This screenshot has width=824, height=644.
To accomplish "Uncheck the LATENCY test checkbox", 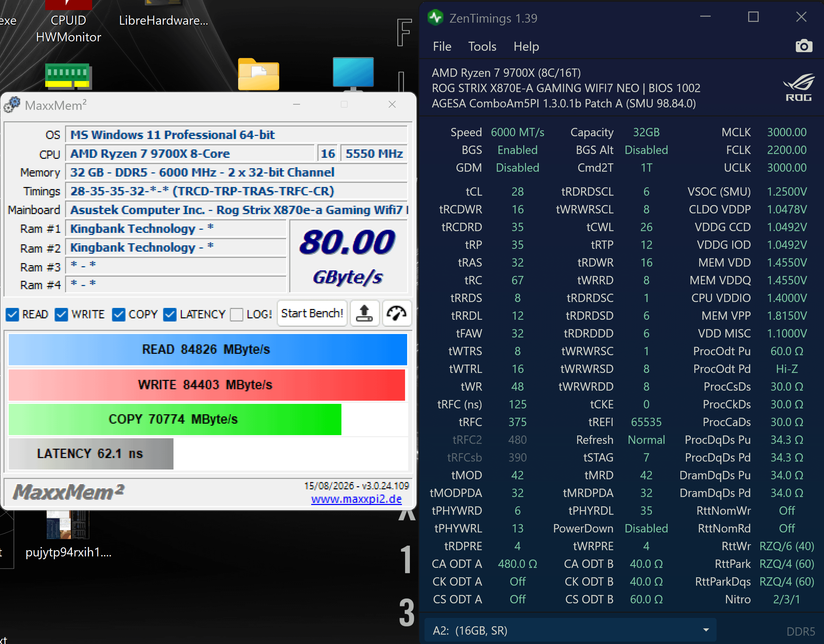I will click(x=170, y=315).
